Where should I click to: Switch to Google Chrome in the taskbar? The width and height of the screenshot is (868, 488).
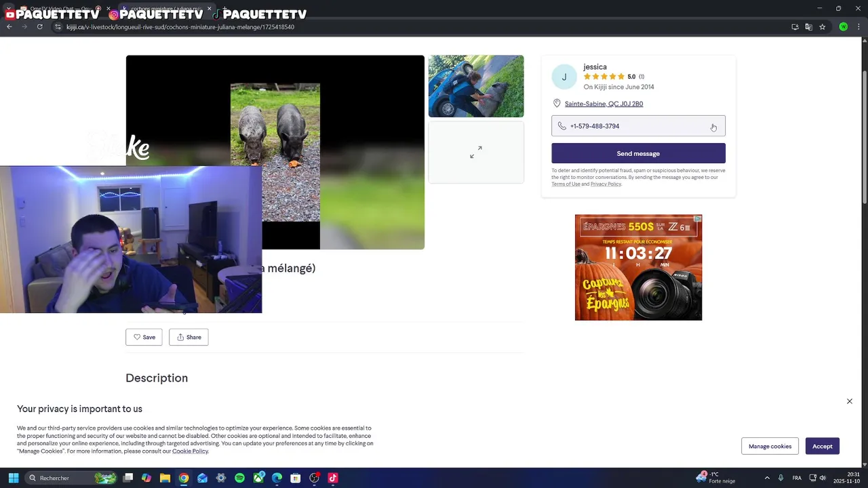(184, 478)
